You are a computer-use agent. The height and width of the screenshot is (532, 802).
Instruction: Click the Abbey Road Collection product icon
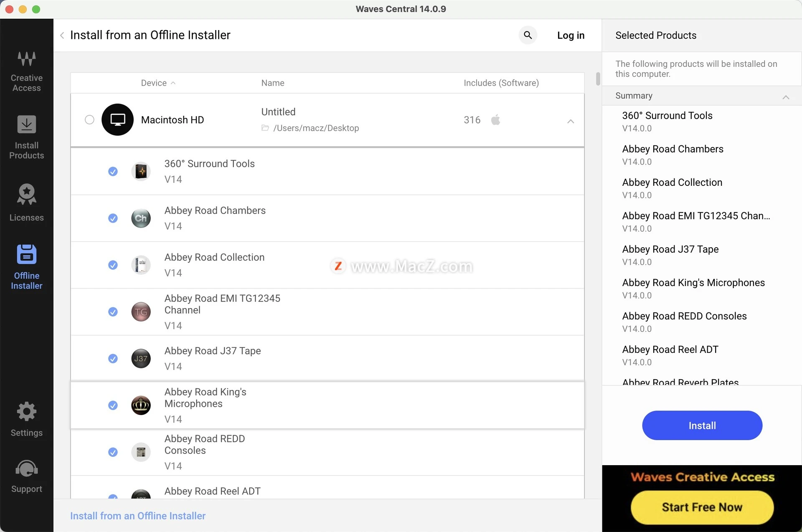tap(141, 265)
